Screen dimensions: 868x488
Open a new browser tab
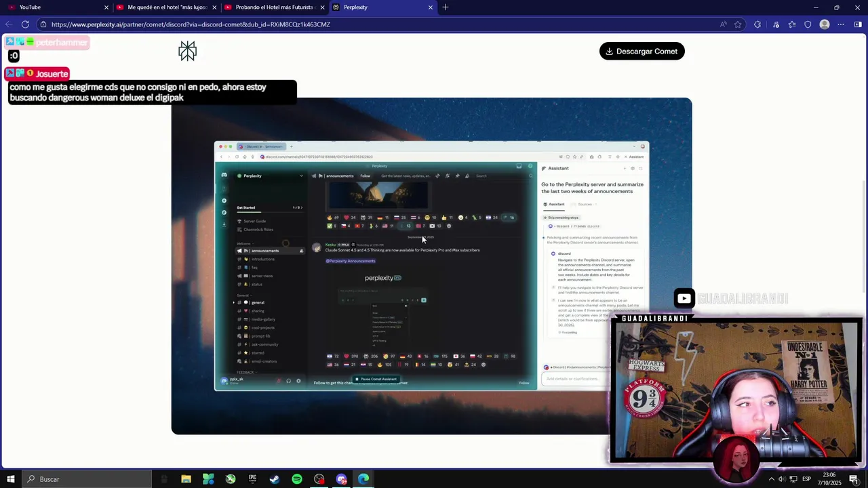[x=446, y=7]
